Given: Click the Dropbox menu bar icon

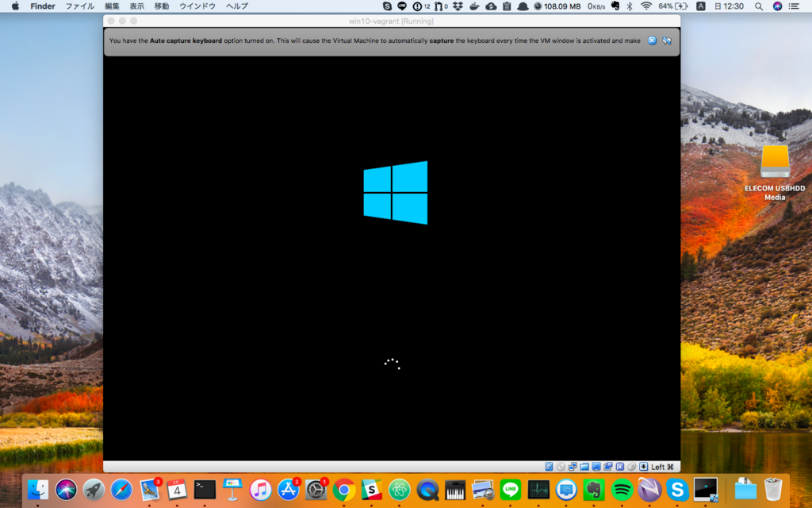Looking at the screenshot, I should pos(458,6).
